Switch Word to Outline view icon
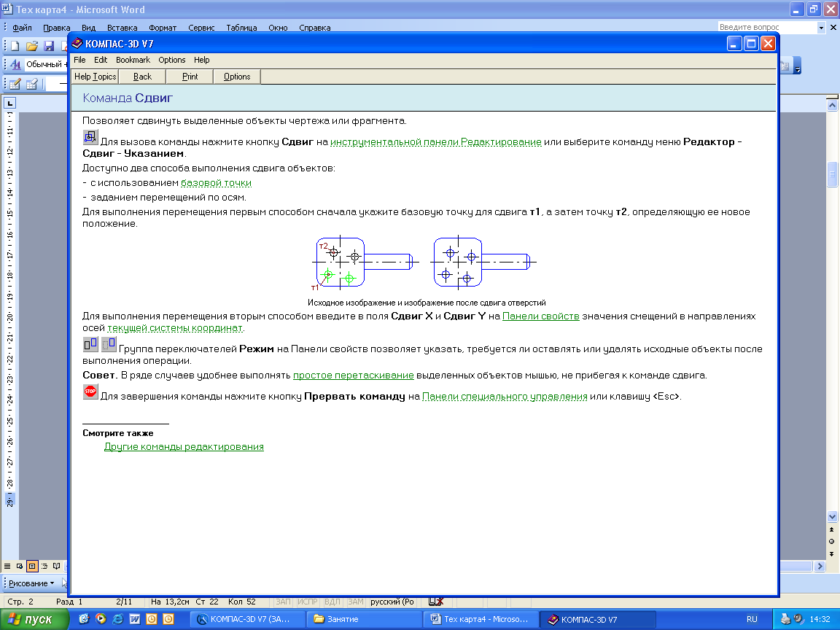This screenshot has height=630, width=840. [44, 566]
